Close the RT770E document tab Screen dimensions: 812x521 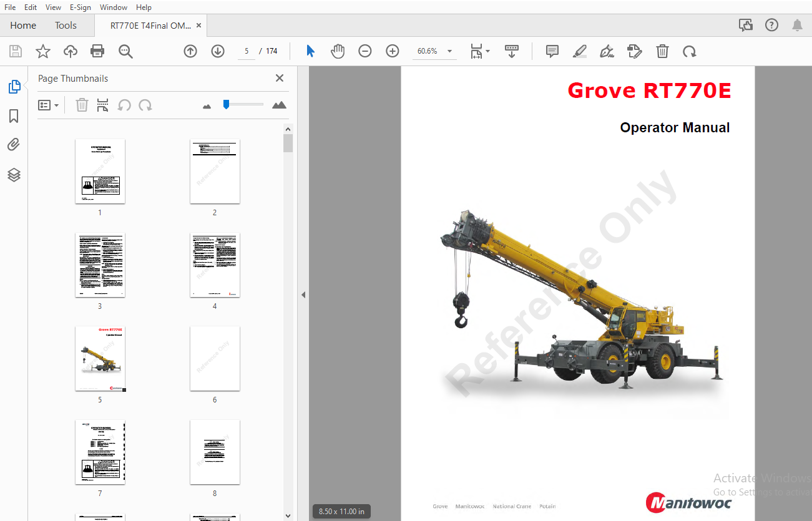coord(199,26)
